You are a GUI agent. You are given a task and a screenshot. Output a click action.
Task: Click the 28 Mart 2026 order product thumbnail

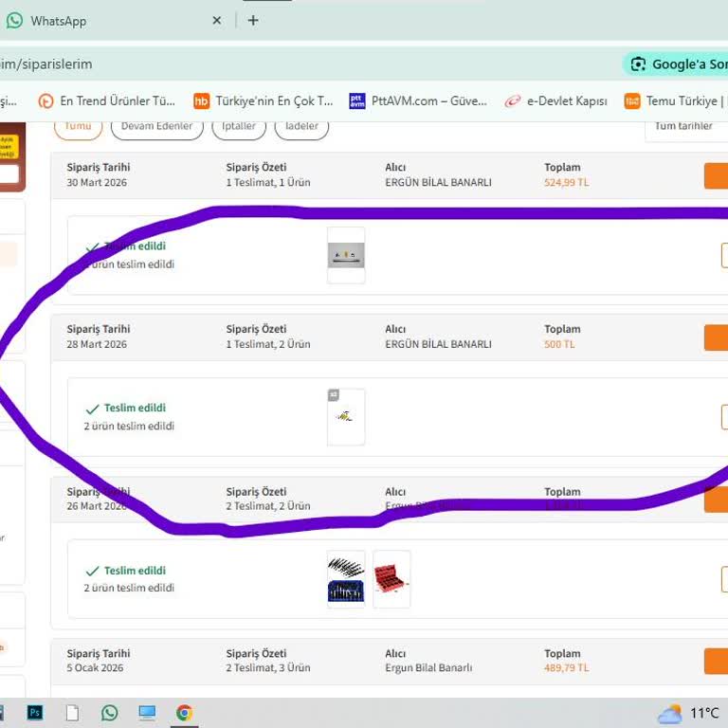click(x=346, y=417)
